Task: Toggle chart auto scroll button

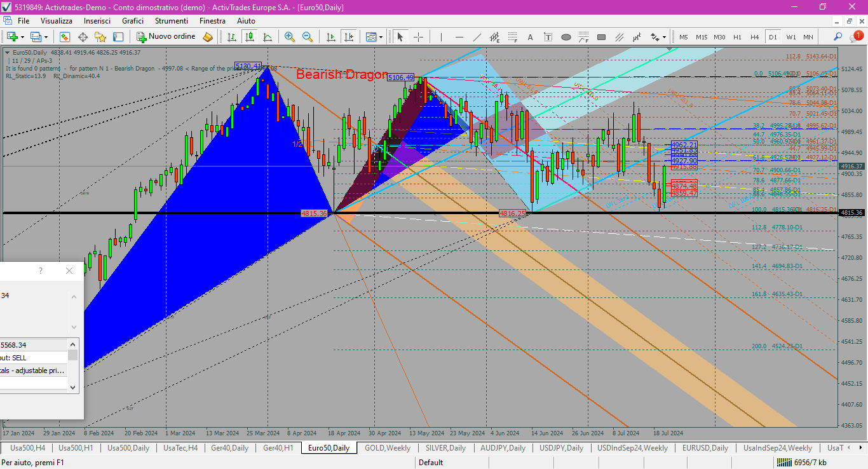Action: click(x=330, y=37)
